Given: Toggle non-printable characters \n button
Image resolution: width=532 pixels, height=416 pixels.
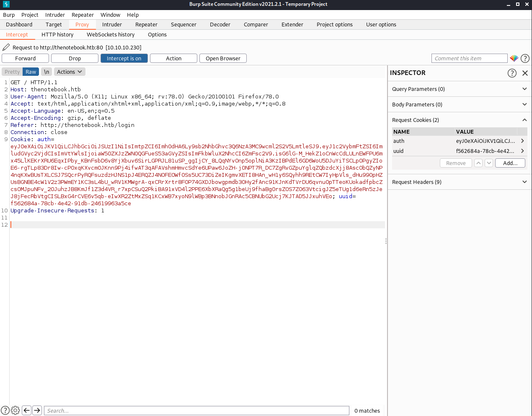Looking at the screenshot, I should click(x=46, y=72).
